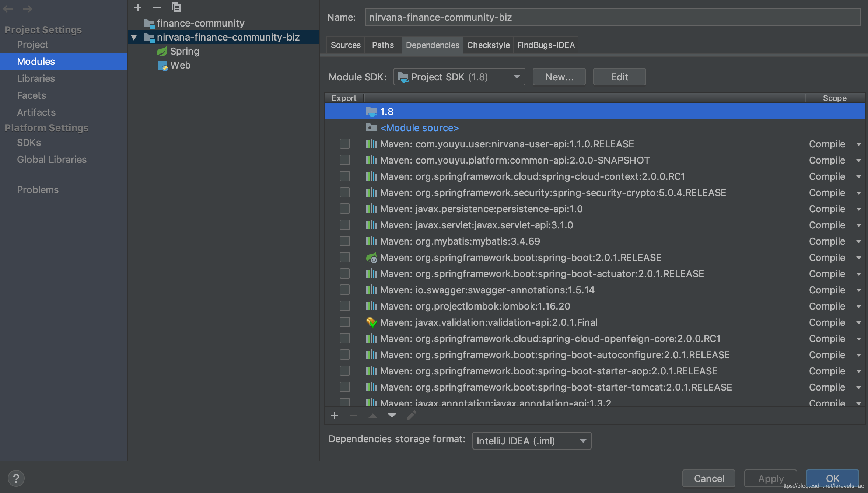This screenshot has width=868, height=493.
Task: Select the Dependencies tab
Action: click(433, 45)
